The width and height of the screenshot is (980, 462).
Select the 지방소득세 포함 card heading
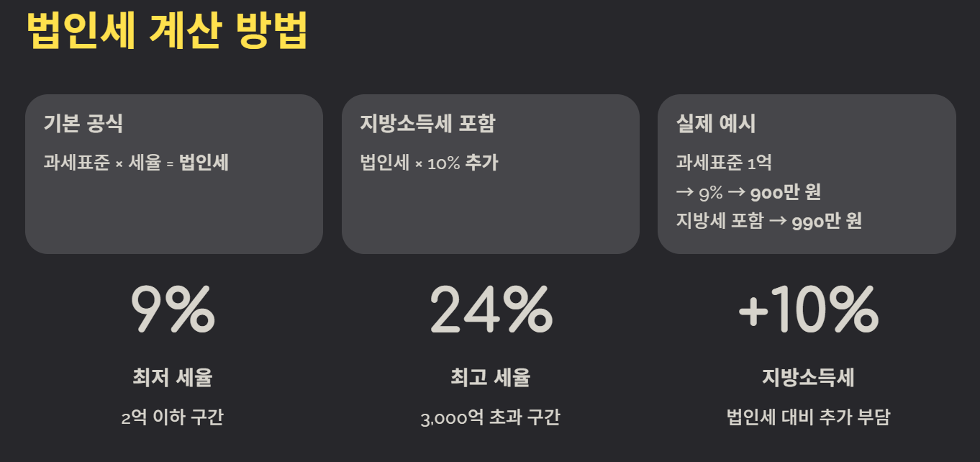click(427, 124)
